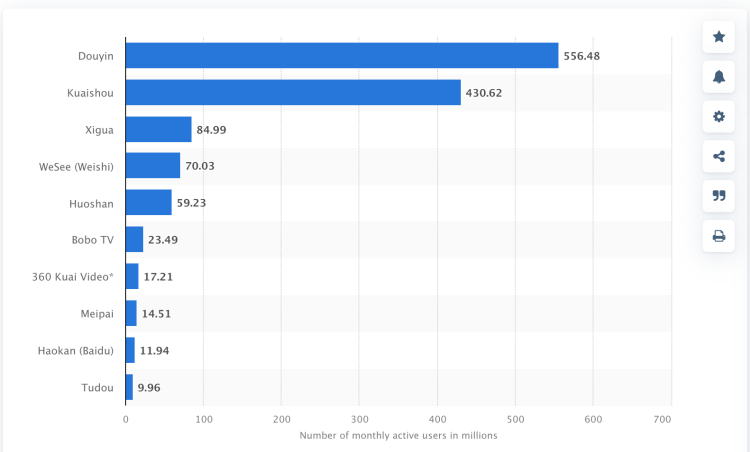750x452 pixels.
Task: Click the Bobo TV bar
Action: pos(134,239)
